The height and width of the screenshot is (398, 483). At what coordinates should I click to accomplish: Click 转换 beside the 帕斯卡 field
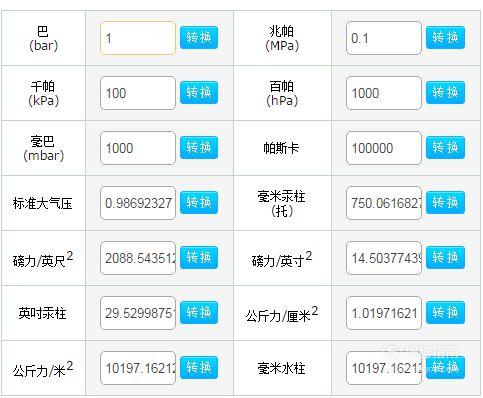click(445, 147)
